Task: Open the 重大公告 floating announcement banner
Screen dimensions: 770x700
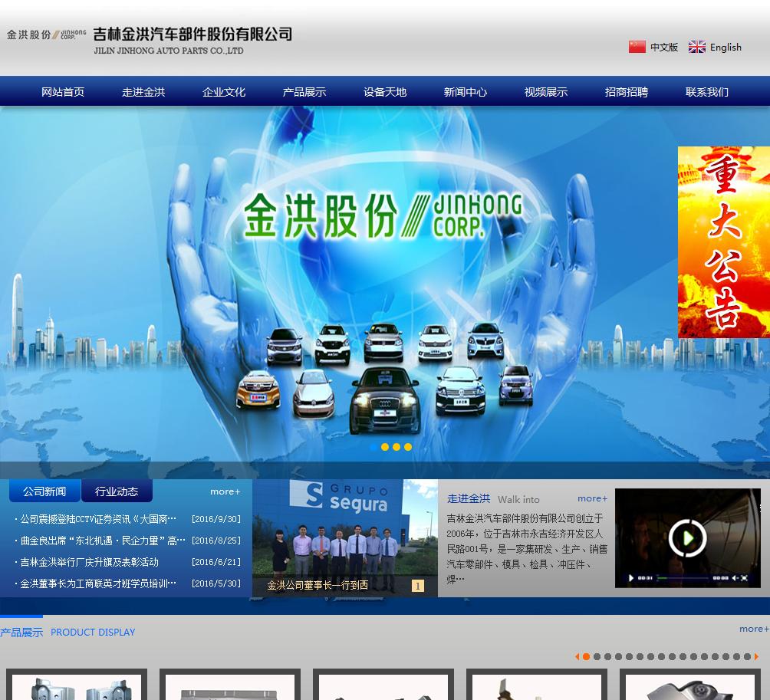Action: [x=724, y=242]
